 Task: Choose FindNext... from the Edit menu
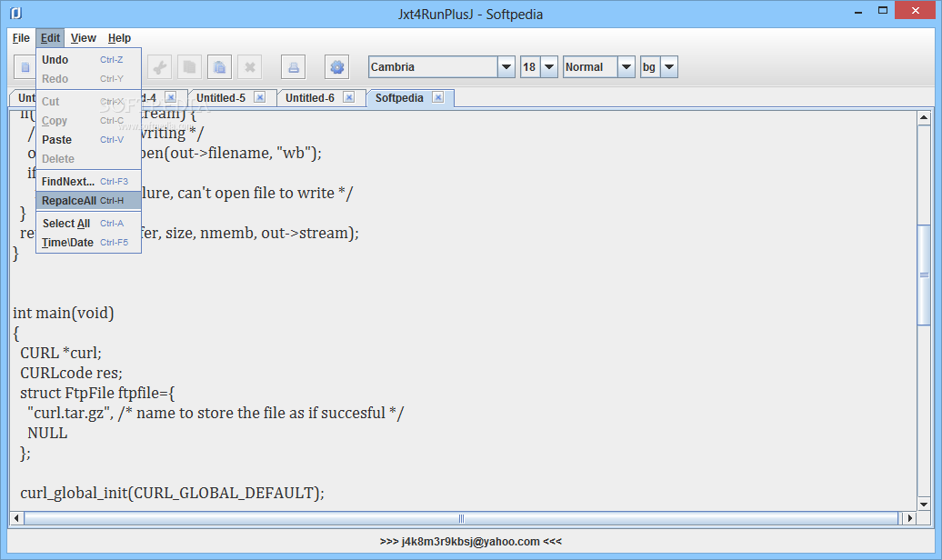[88, 182]
